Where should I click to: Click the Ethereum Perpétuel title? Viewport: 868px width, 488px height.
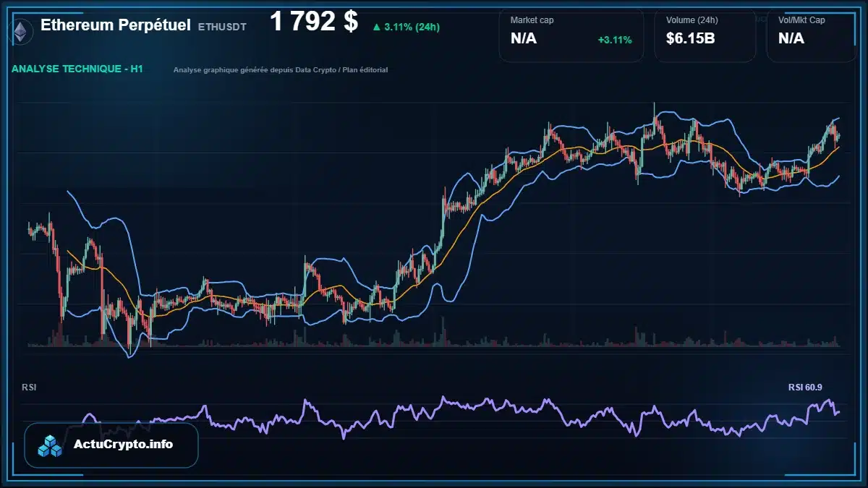click(116, 25)
